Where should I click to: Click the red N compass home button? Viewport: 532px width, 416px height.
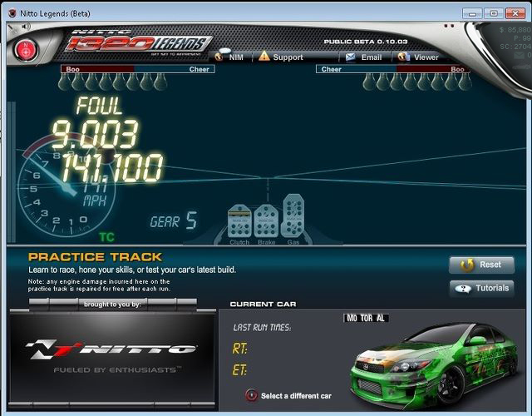coord(26,51)
